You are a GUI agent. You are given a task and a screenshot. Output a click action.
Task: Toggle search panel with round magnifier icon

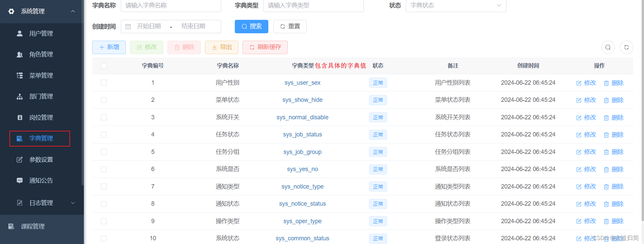(x=608, y=47)
